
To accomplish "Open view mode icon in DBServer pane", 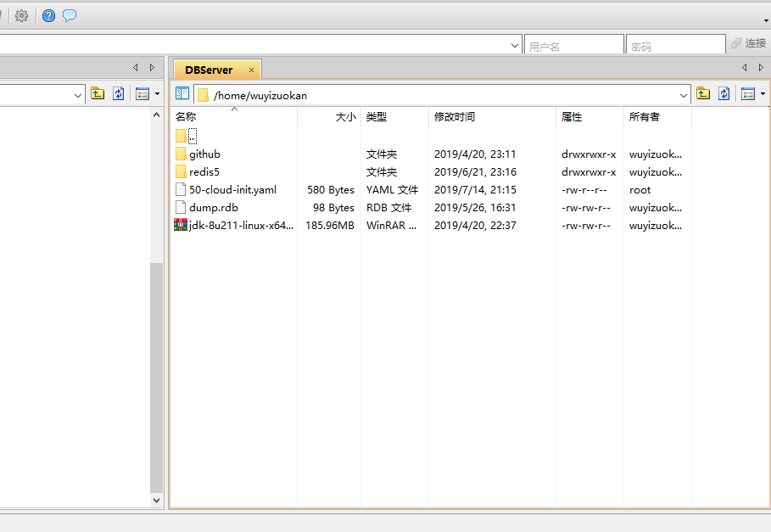I will click(748, 93).
